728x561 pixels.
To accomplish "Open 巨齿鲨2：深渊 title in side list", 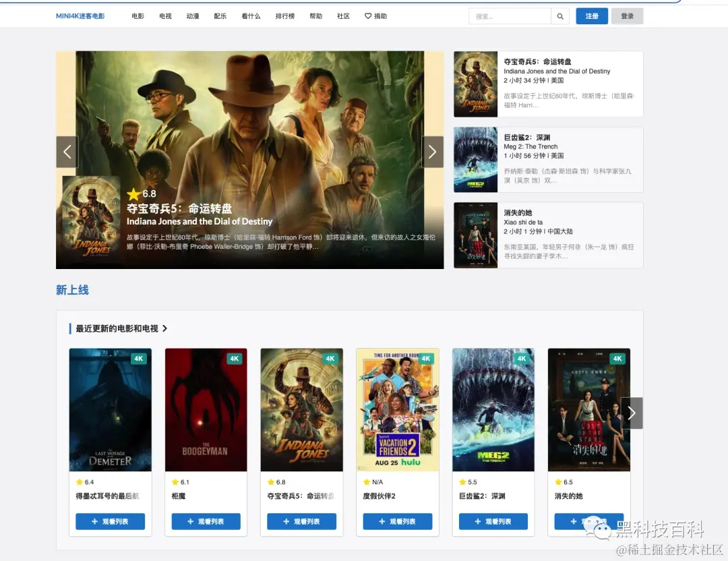I will 527,138.
